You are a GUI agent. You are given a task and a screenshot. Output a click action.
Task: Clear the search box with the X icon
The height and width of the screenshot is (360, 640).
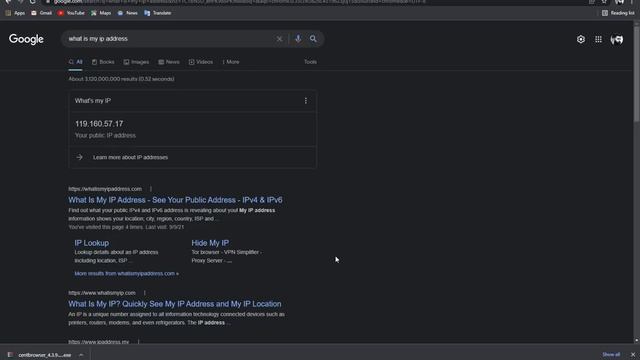279,39
